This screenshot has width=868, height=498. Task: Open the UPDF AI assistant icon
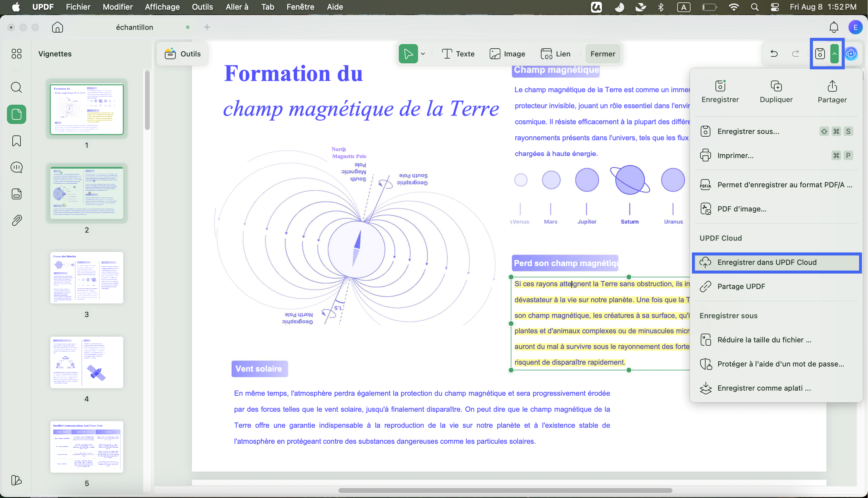click(851, 54)
